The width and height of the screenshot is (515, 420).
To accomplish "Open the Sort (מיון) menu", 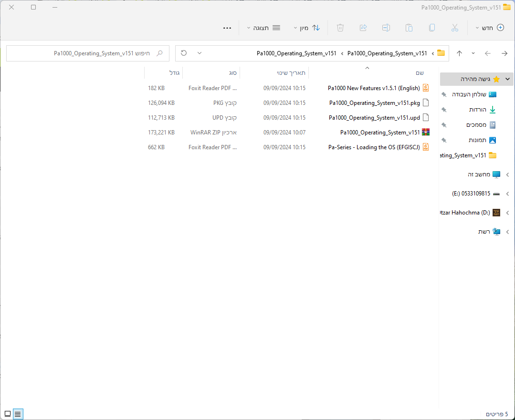I will pyautogui.click(x=307, y=28).
